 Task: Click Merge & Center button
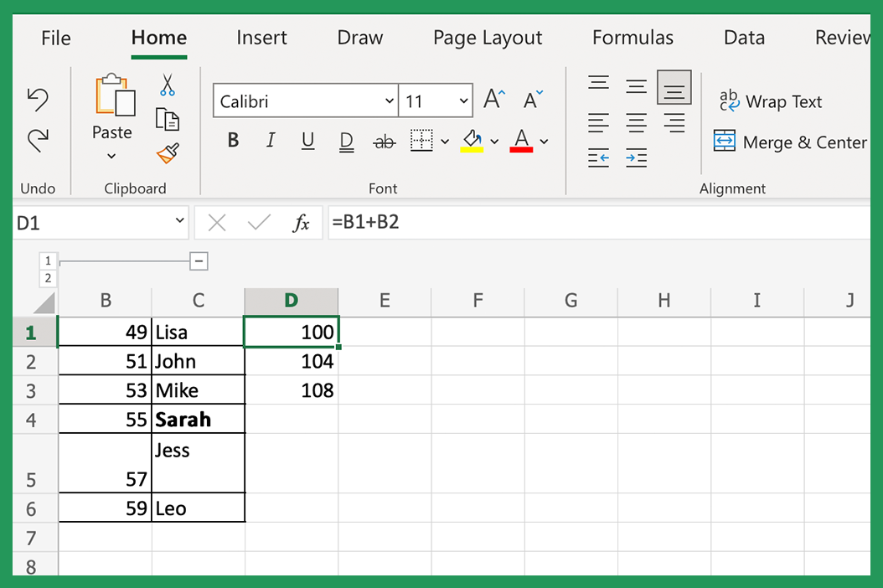click(x=790, y=142)
